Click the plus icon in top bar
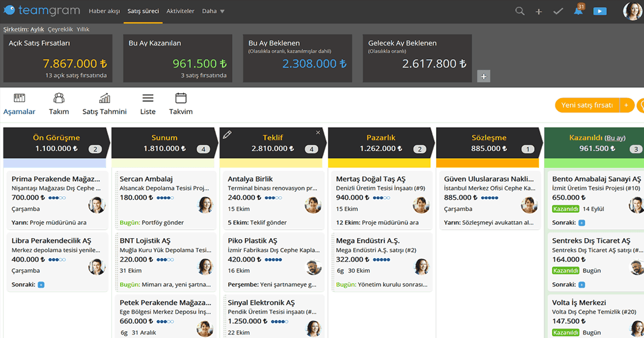Viewport: 644px width, 338px height. click(x=538, y=12)
